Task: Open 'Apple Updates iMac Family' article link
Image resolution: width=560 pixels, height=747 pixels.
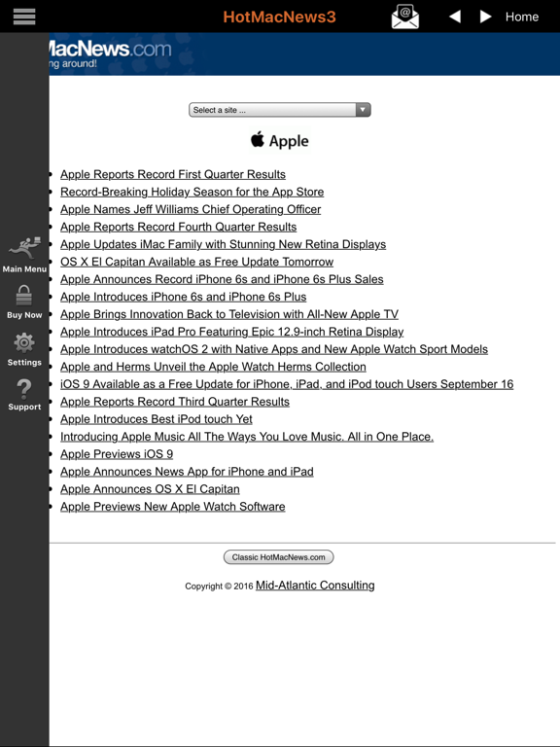Action: tap(223, 244)
